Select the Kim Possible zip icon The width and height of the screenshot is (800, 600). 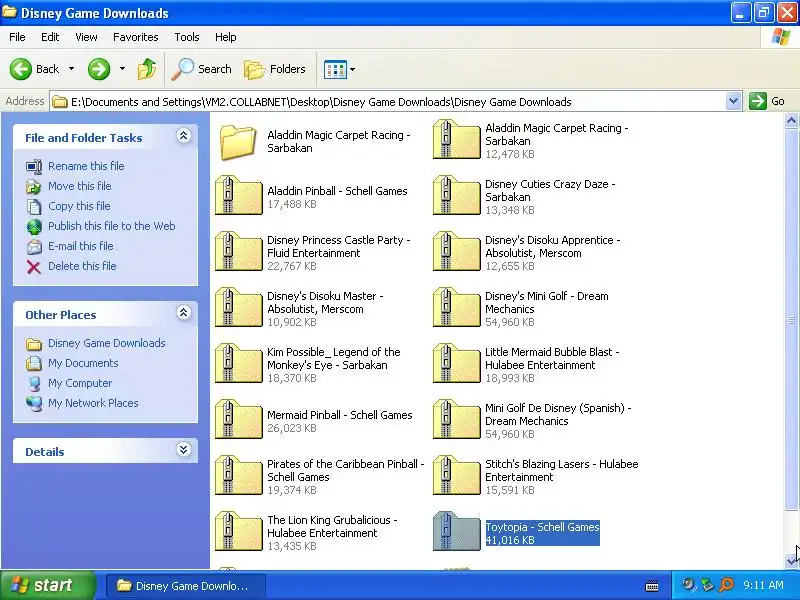click(x=238, y=364)
